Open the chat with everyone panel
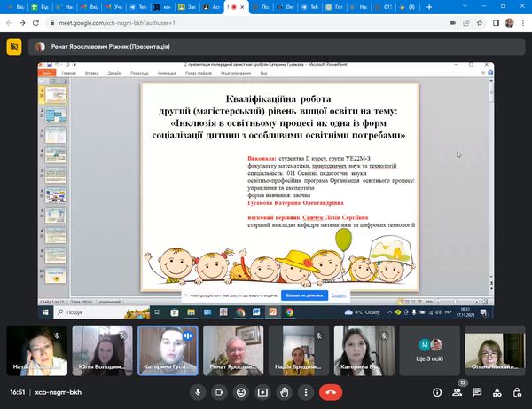 [478, 391]
